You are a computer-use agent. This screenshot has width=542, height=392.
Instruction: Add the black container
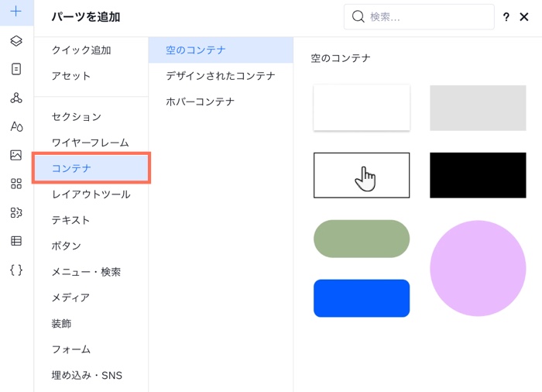[478, 175]
